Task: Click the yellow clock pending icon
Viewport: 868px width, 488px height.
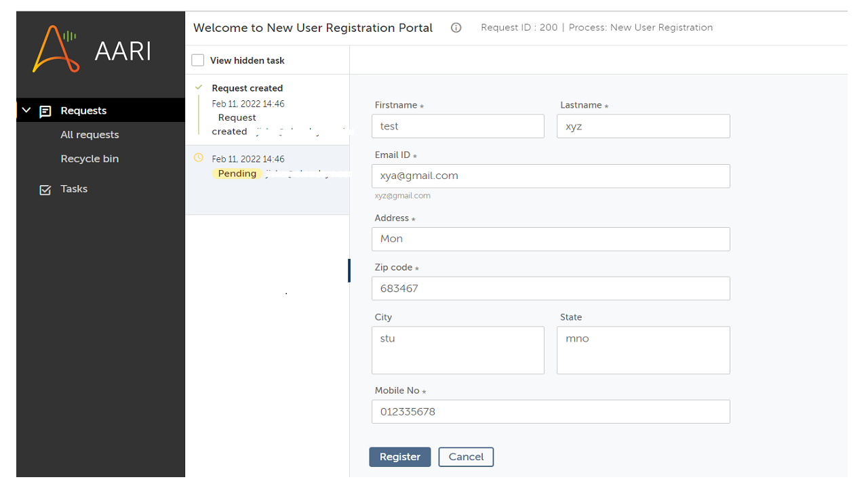Action: click(x=199, y=158)
